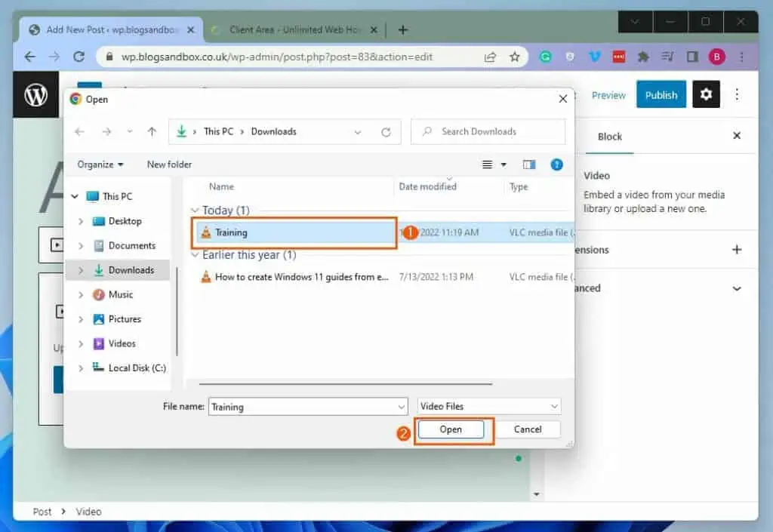Open the Vimeo extension icon
Image resolution: width=773 pixels, height=532 pixels.
(593, 57)
